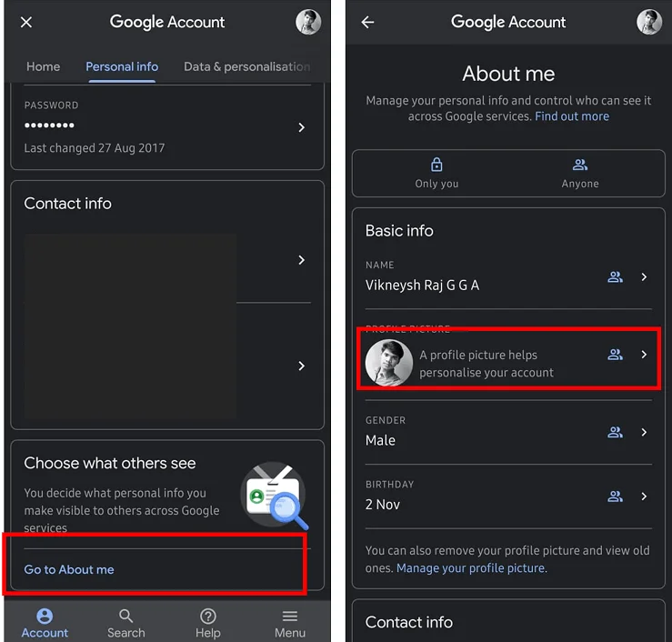672x642 pixels.
Task: Tap the gender value Male
Action: tap(380, 440)
